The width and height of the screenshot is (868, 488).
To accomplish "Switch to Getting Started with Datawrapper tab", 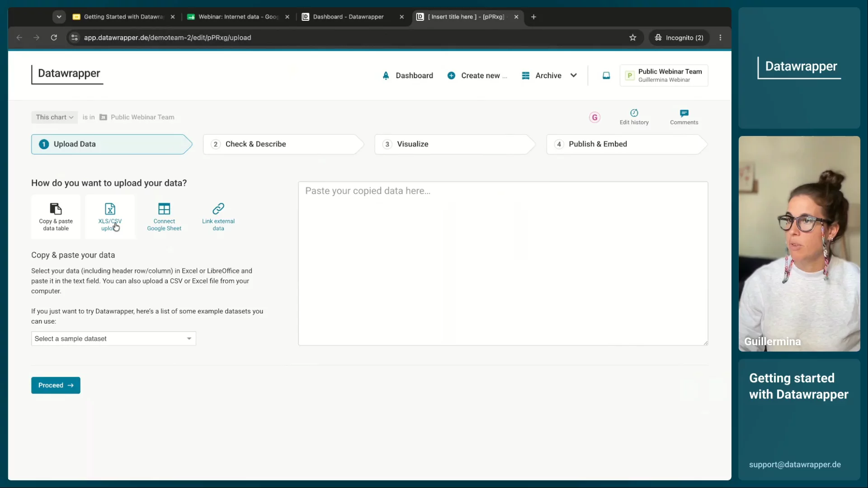I will pyautogui.click(x=123, y=17).
